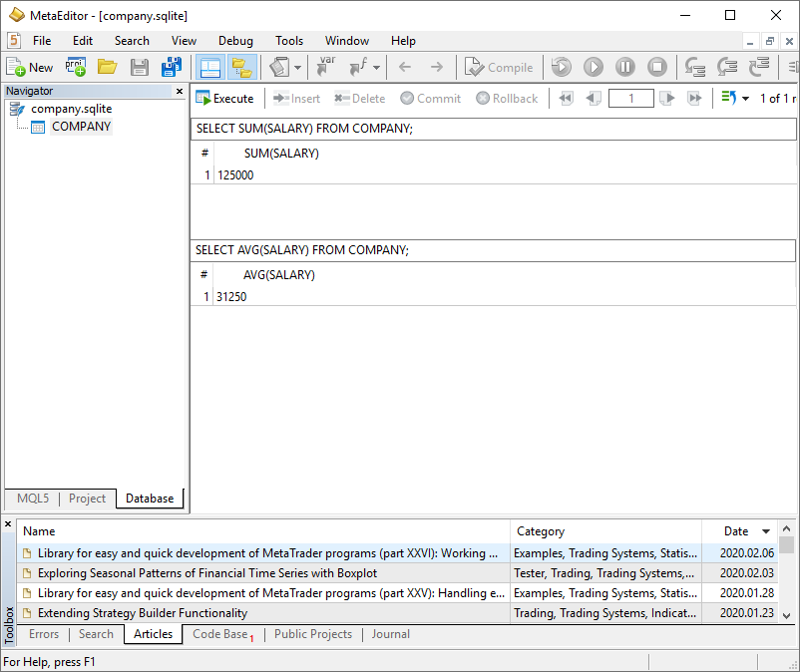Go to last page of results

[694, 99]
